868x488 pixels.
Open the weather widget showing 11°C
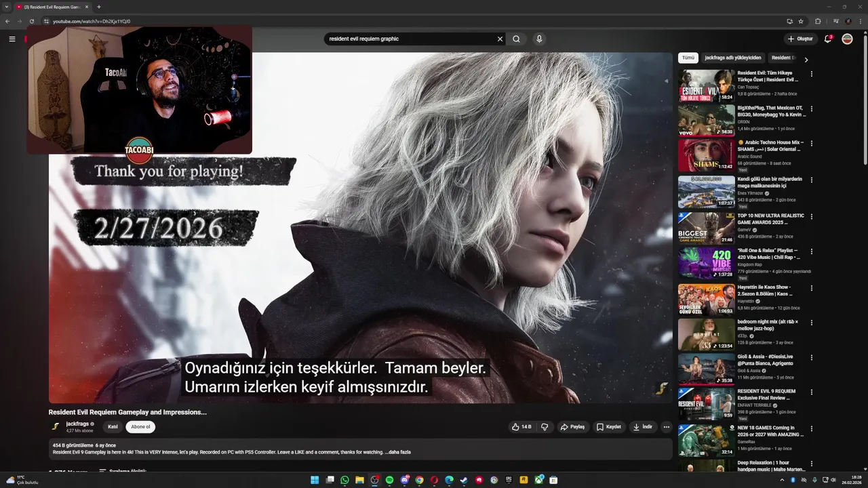click(x=23, y=480)
